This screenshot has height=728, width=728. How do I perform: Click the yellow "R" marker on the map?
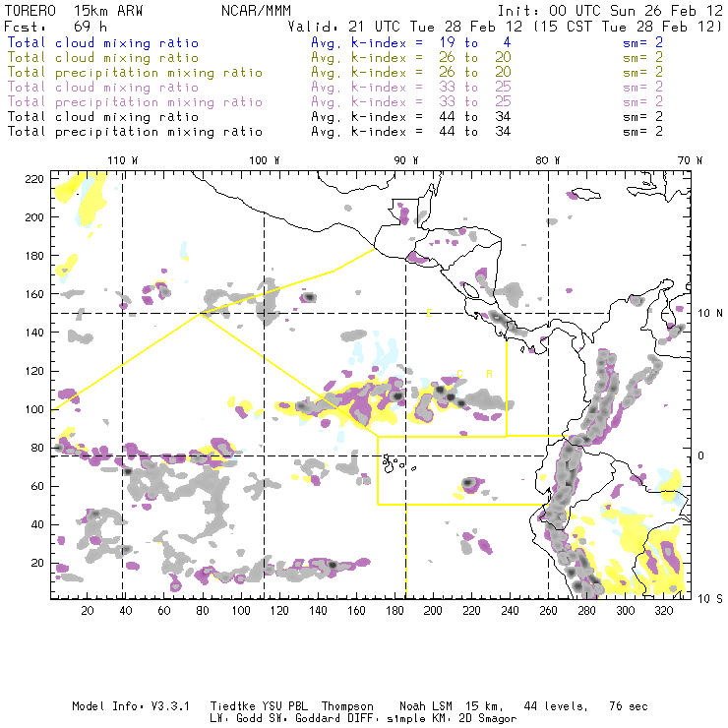click(x=489, y=374)
